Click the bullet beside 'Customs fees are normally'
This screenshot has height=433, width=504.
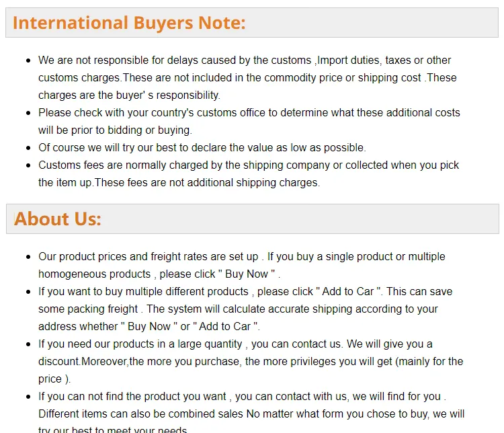(x=29, y=165)
